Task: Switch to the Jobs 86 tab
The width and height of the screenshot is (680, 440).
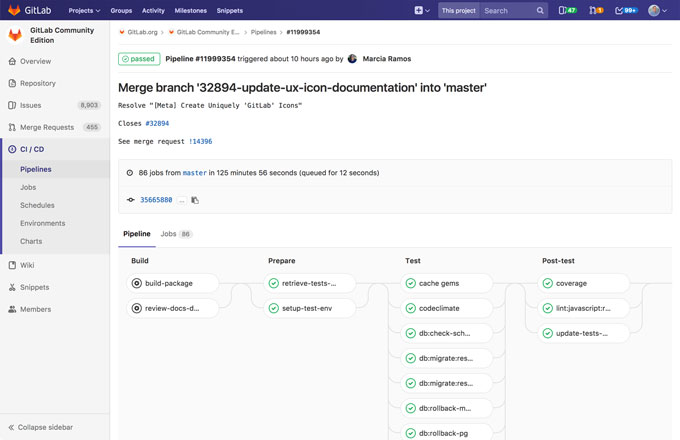Action: (x=176, y=234)
